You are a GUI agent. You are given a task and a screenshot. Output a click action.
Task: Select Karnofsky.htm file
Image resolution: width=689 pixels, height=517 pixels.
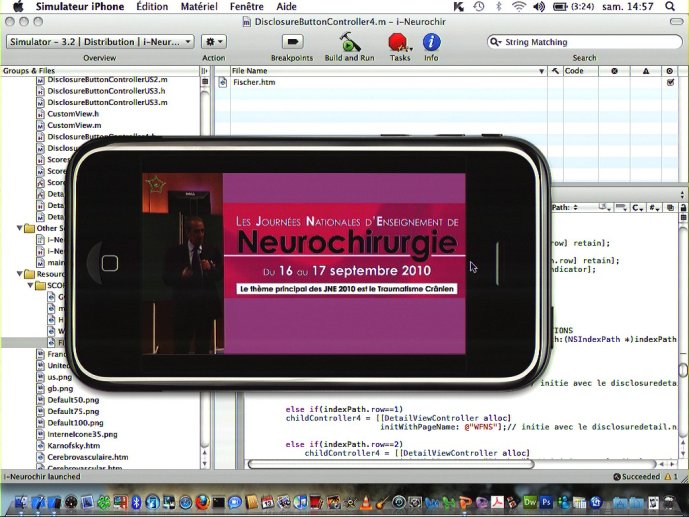[73, 445]
